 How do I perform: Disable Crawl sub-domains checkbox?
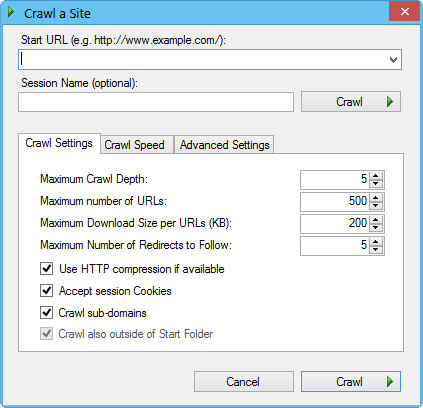(x=46, y=313)
